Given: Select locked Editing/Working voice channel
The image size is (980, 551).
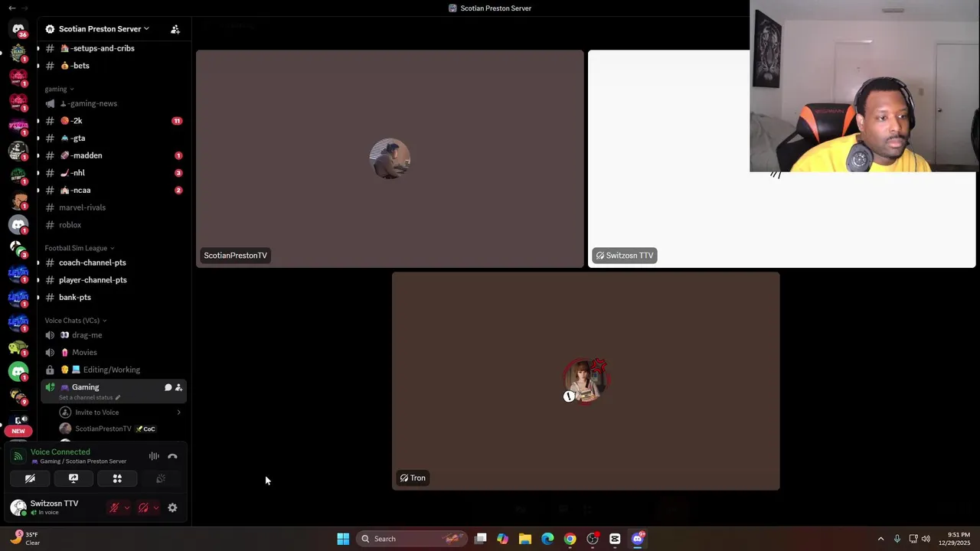Looking at the screenshot, I should 113,370.
